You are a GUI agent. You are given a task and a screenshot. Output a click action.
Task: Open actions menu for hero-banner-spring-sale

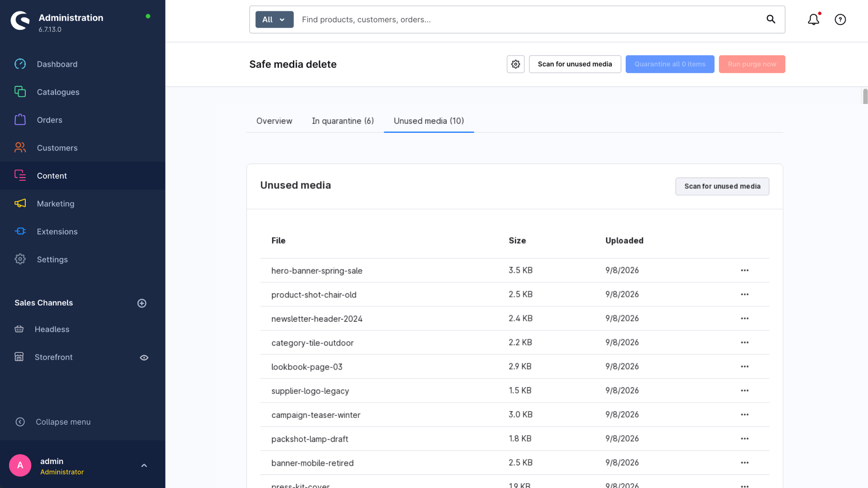click(x=745, y=270)
